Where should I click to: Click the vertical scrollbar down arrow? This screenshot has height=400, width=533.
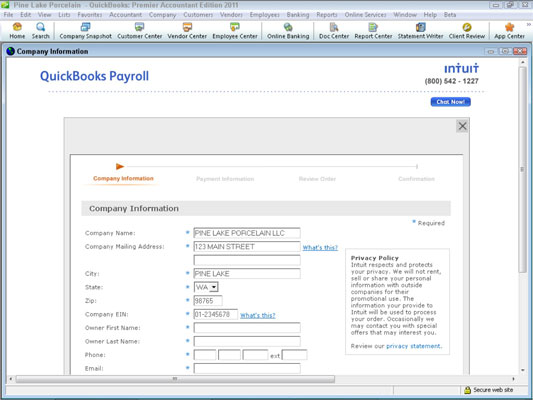coord(522,370)
